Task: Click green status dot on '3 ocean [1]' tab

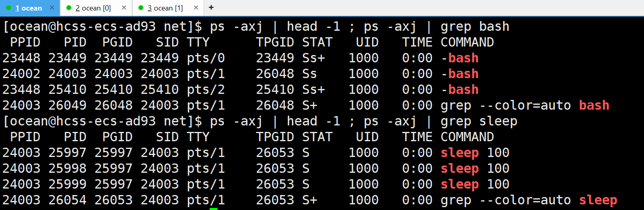Action: 141,8
